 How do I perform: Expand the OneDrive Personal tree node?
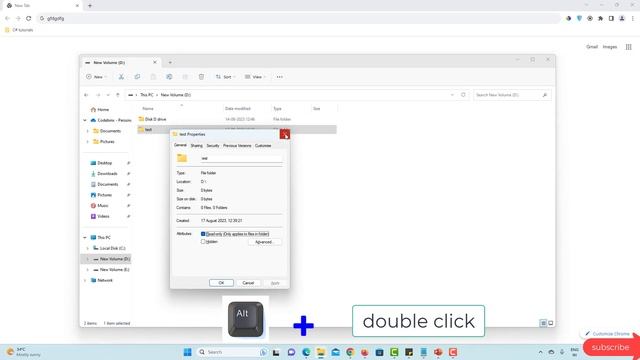tap(85, 120)
